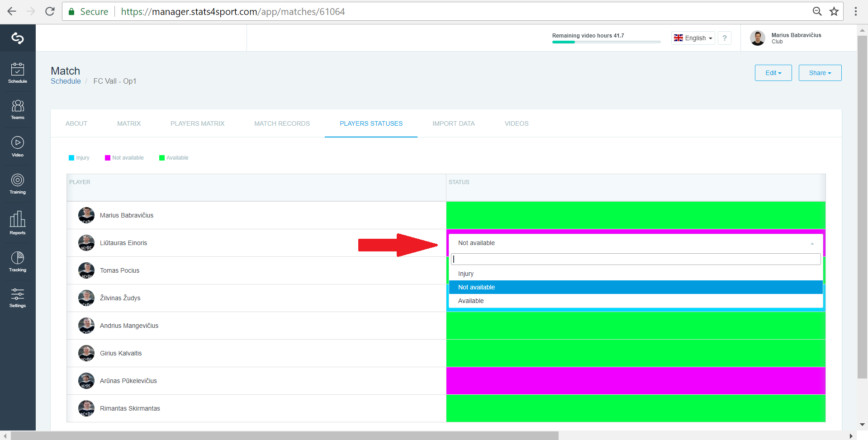
Task: Open the PLAYERS MATRIX tab
Action: pyautogui.click(x=198, y=123)
